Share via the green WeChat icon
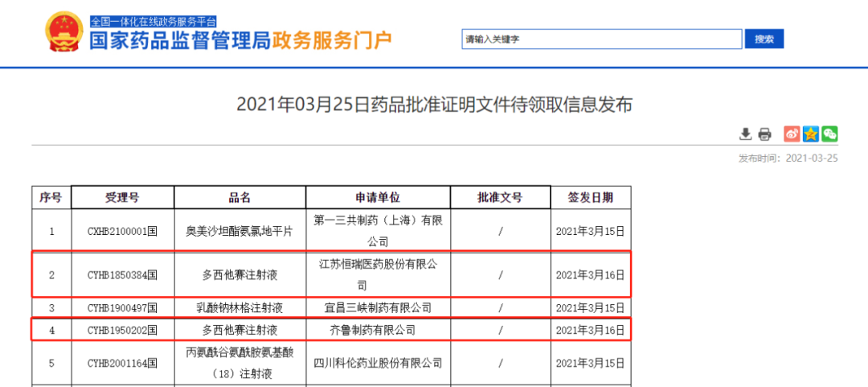868x387 pixels. coord(829,134)
